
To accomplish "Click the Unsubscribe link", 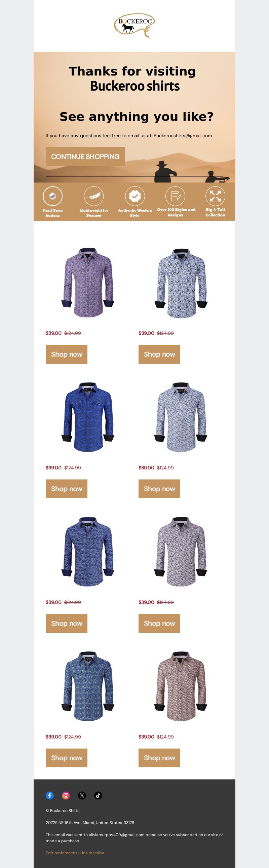I will (x=92, y=853).
